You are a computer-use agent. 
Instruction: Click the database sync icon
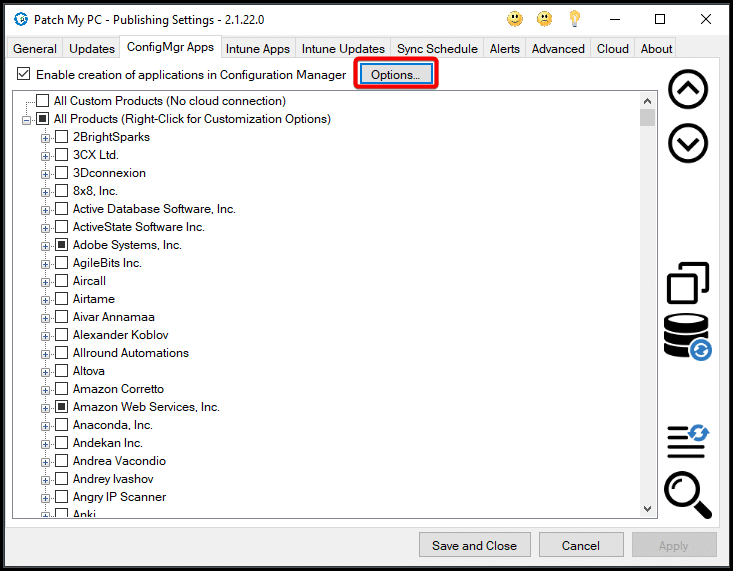[687, 337]
